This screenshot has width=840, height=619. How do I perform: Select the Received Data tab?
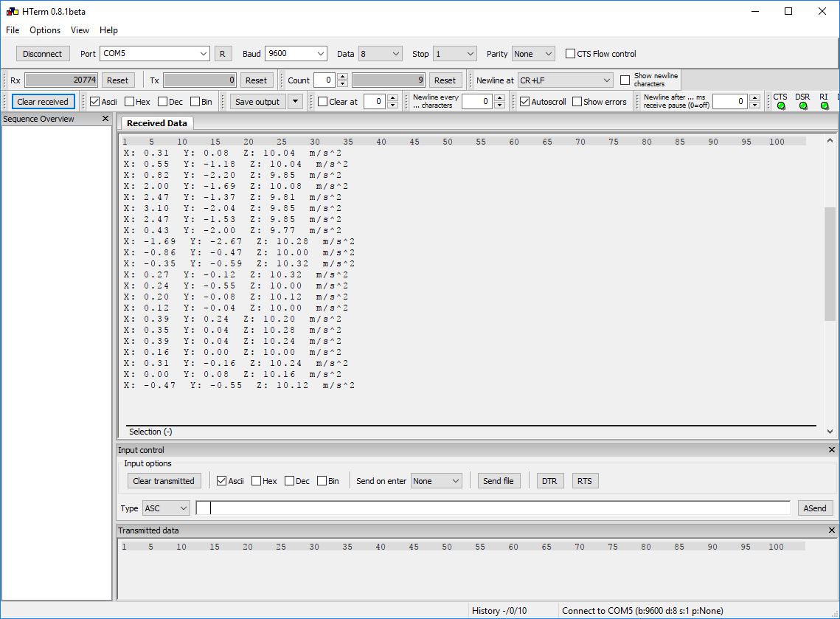click(157, 123)
